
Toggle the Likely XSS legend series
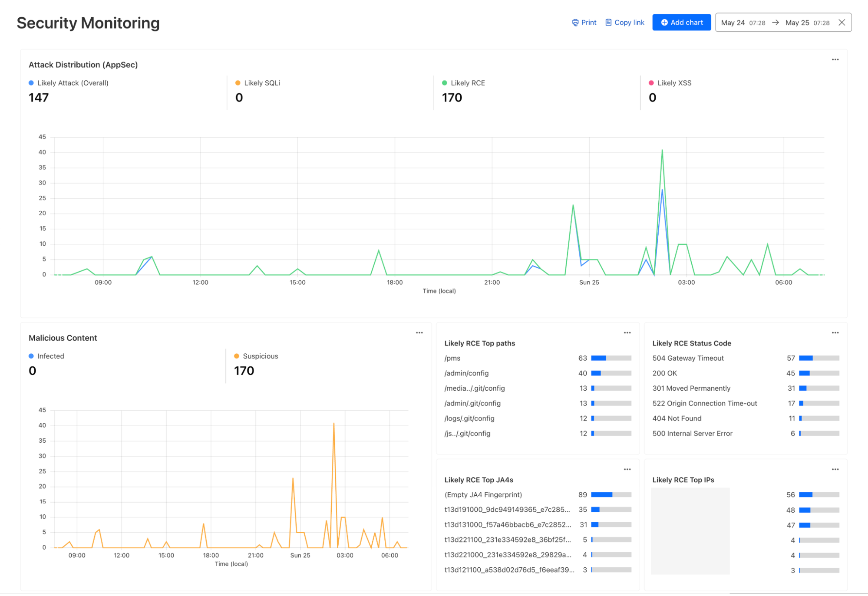[670, 83]
